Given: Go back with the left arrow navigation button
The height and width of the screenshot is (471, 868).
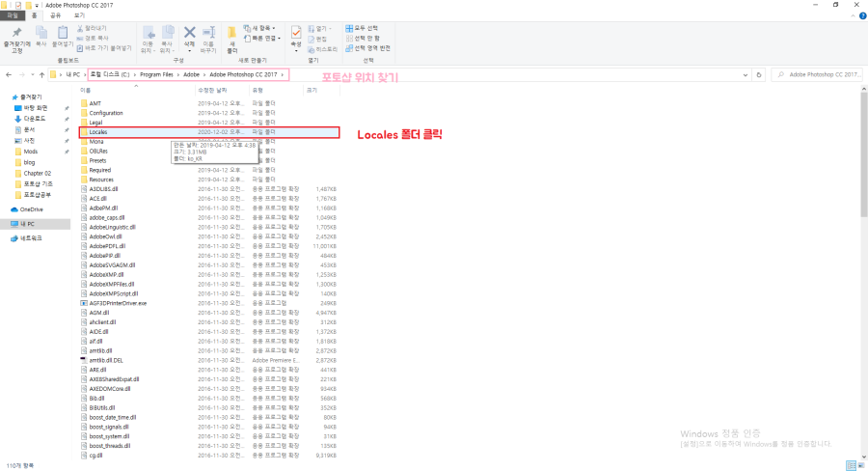Looking at the screenshot, I should click(9, 75).
